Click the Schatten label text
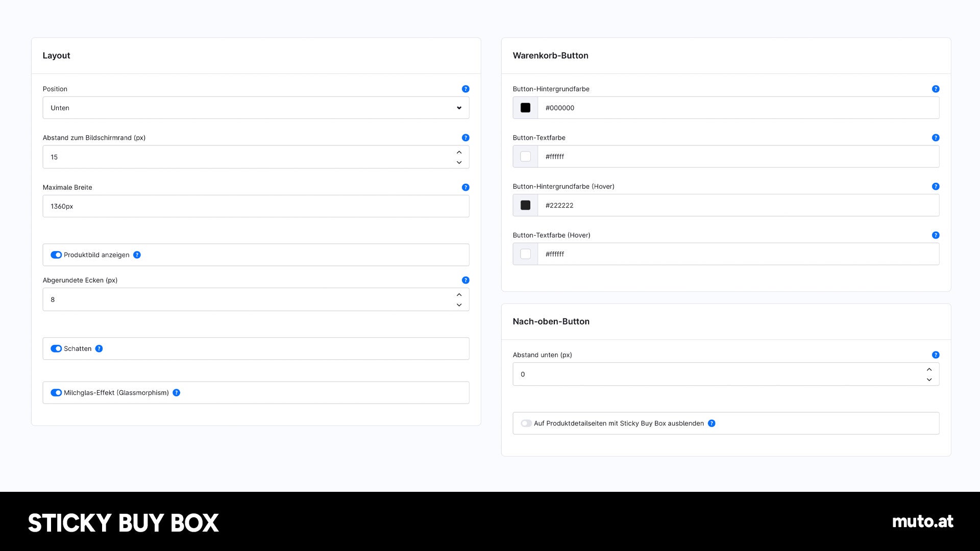980x551 pixels. tap(78, 348)
